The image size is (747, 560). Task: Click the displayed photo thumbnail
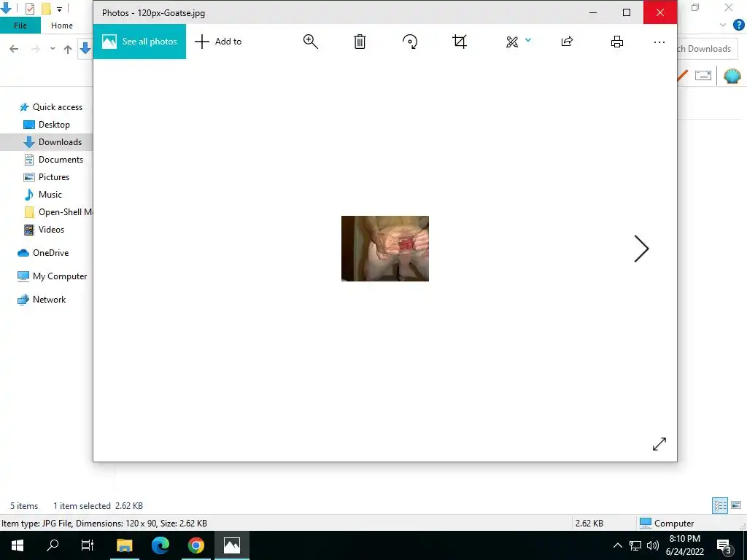(385, 249)
